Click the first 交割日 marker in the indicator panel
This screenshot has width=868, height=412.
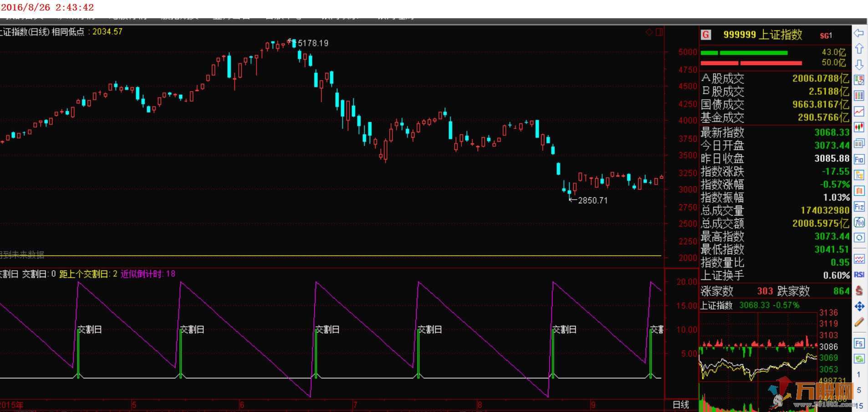90,330
